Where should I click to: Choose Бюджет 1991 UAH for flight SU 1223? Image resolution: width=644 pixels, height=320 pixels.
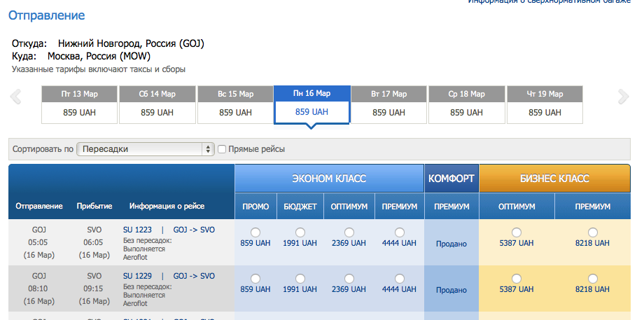click(300, 232)
